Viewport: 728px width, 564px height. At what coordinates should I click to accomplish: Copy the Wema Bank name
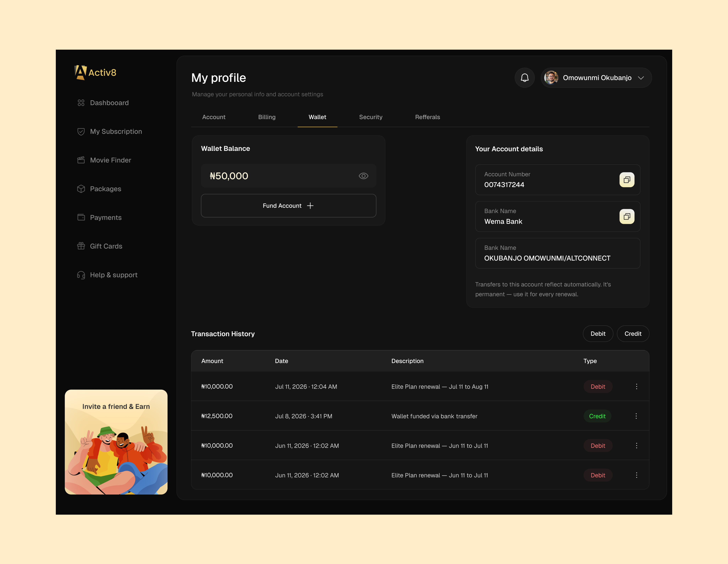[x=627, y=216]
